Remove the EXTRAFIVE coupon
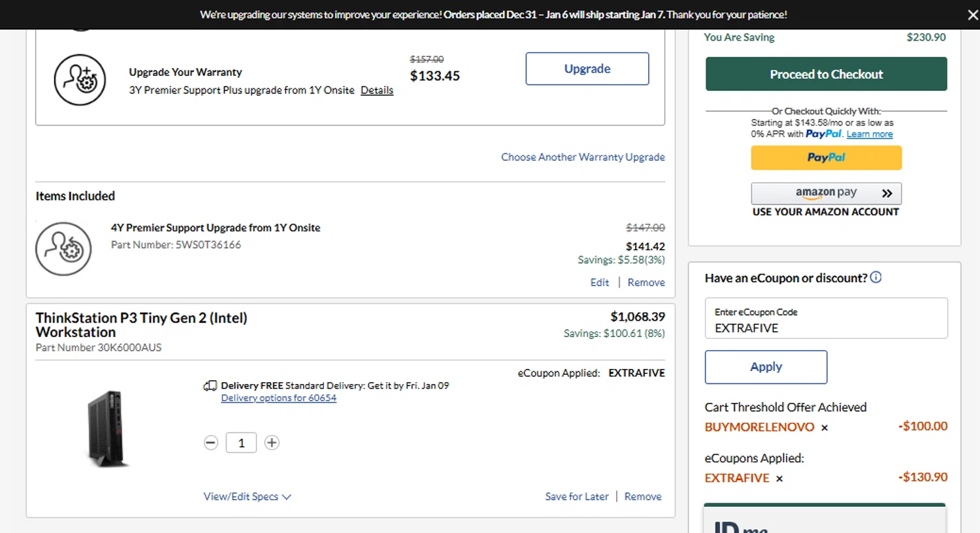The height and width of the screenshot is (533, 980). [x=779, y=479]
